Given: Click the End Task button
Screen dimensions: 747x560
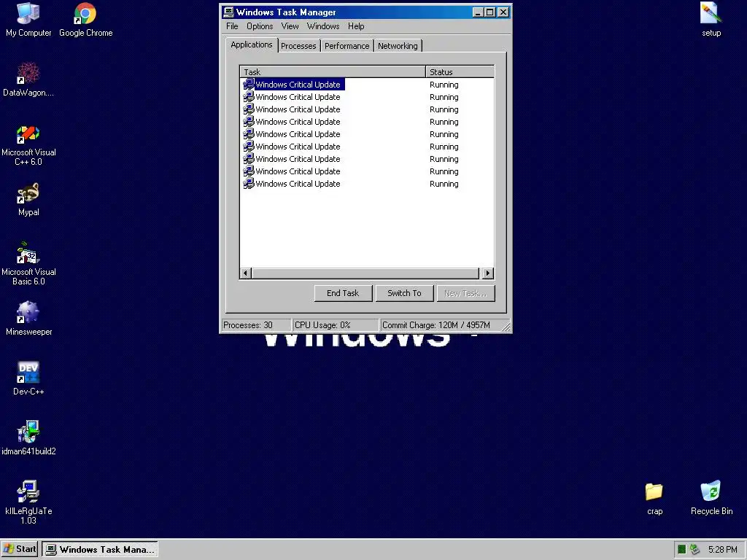Looking at the screenshot, I should click(x=343, y=293).
